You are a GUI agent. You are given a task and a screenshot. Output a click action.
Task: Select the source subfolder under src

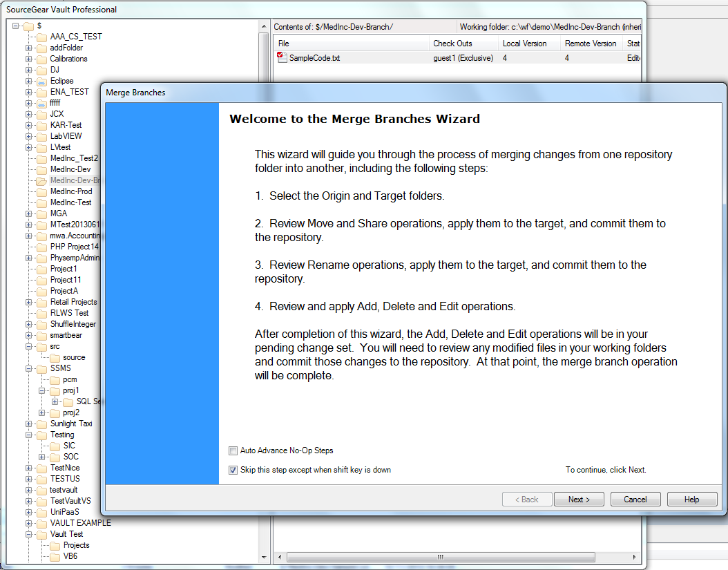[75, 358]
